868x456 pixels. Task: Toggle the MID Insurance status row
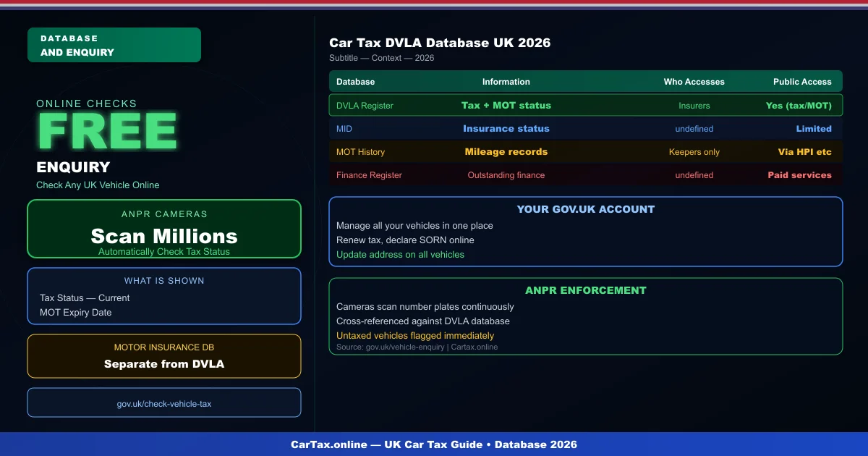pos(586,128)
